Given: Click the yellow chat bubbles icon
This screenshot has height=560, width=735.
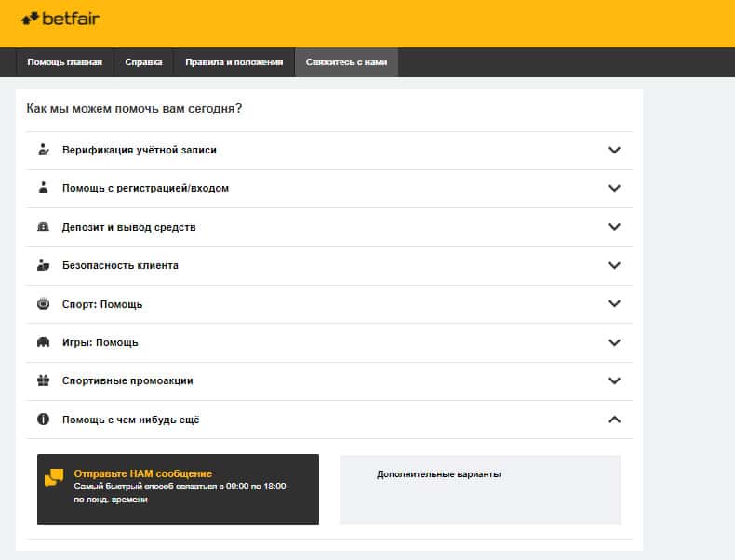Looking at the screenshot, I should point(54,478).
